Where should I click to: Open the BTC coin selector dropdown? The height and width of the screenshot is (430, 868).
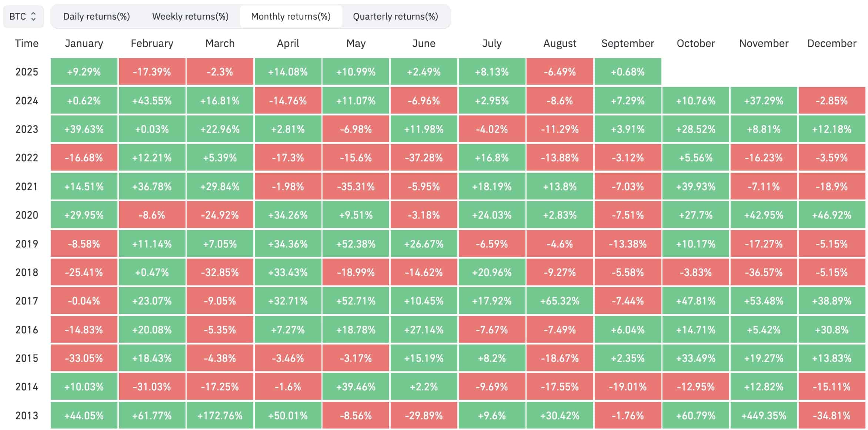23,16
